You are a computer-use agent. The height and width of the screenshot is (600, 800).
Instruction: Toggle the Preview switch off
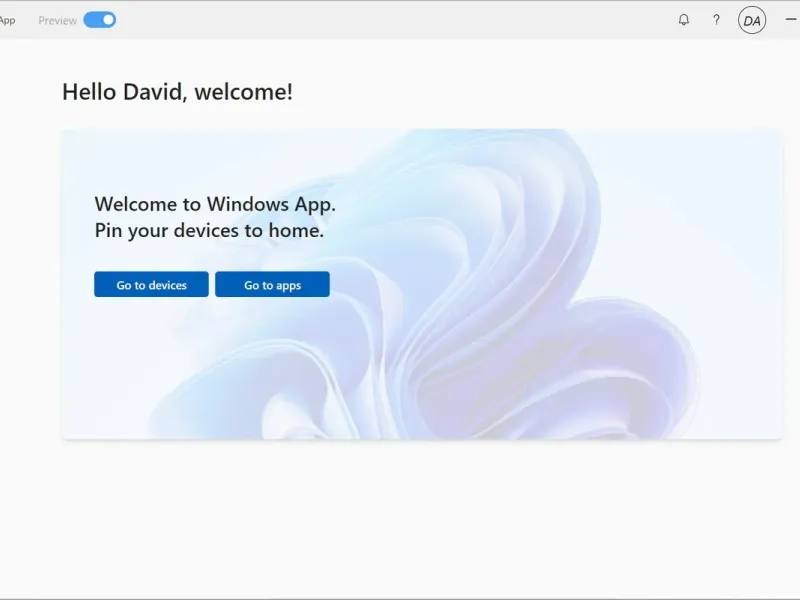click(x=99, y=20)
